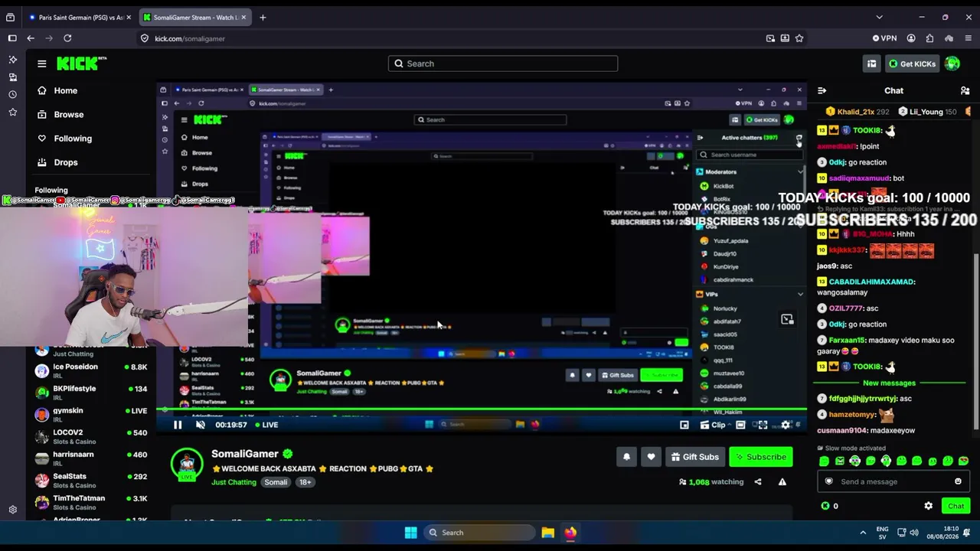Open TimTheTatman channel in sidebar
Viewport: 980px width, 551px height.
pyautogui.click(x=91, y=502)
